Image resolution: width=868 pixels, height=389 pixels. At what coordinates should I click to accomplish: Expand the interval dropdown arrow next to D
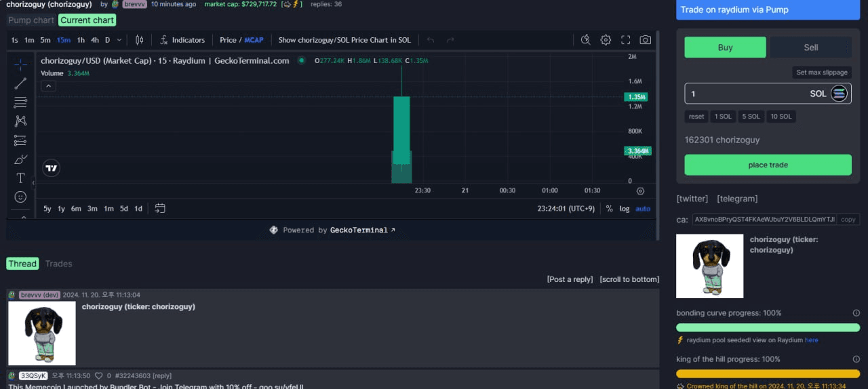[x=119, y=40]
